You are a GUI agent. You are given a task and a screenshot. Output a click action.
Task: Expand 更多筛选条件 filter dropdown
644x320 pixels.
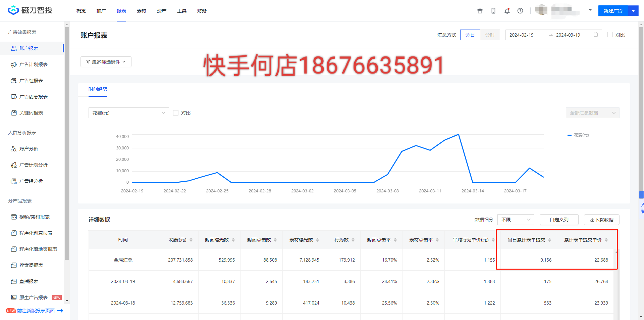coord(106,62)
